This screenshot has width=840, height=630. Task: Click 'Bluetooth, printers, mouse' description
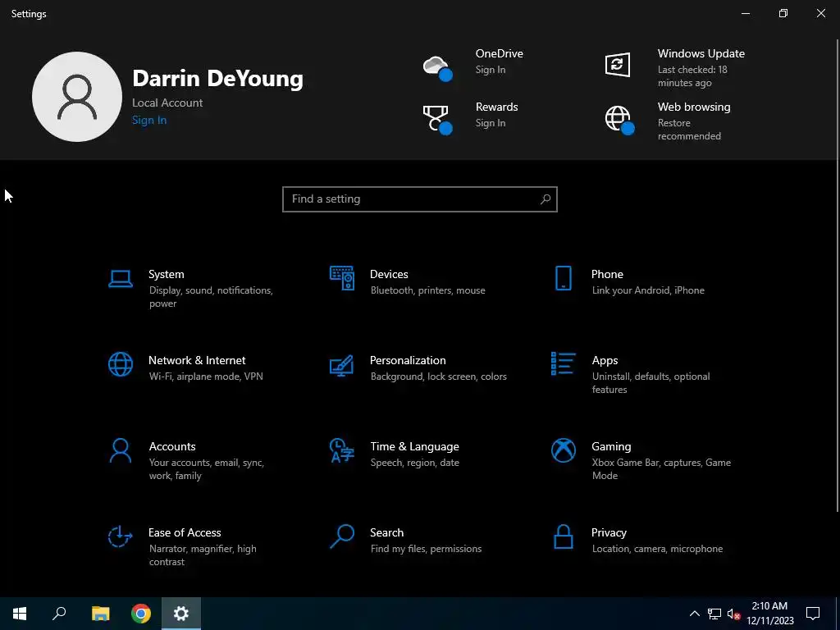coord(427,290)
